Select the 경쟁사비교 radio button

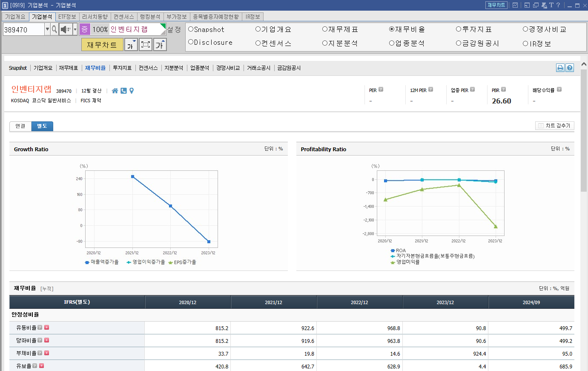[x=525, y=29]
